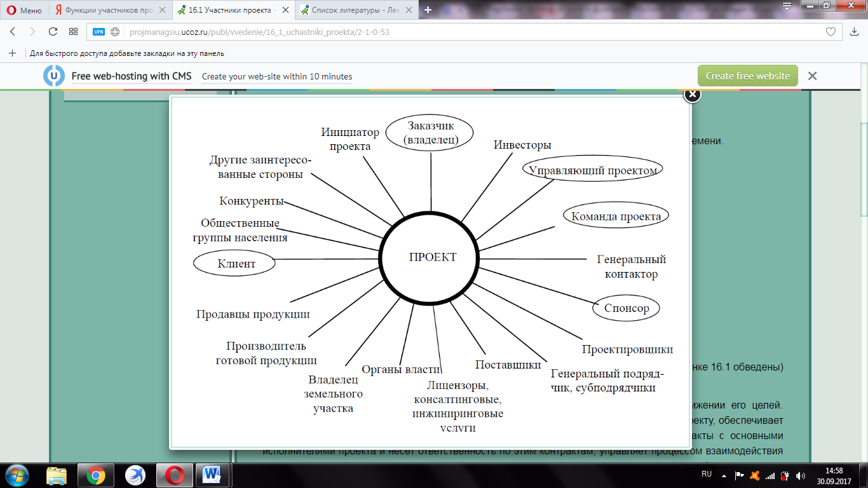This screenshot has width=868, height=488.
Task: Click the Show desktop strip
Action: click(x=864, y=475)
